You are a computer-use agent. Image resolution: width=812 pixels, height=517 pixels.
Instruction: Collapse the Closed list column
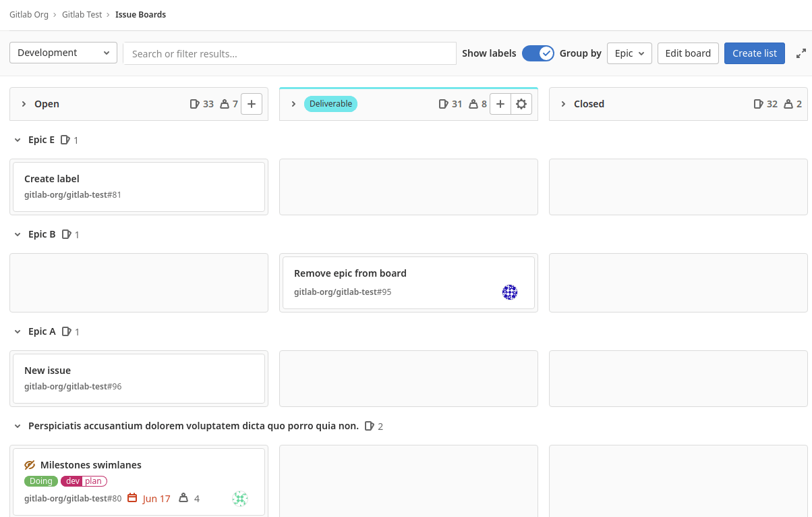pyautogui.click(x=563, y=104)
